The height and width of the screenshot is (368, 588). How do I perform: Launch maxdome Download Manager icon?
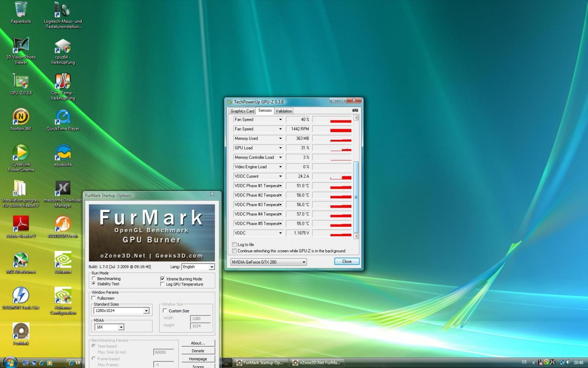pos(62,188)
